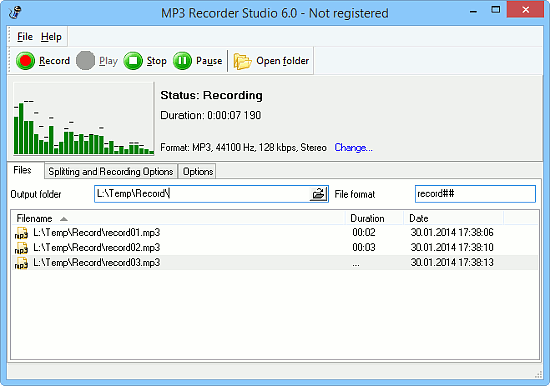Click the resize grip in status bar corner

(x=538, y=375)
